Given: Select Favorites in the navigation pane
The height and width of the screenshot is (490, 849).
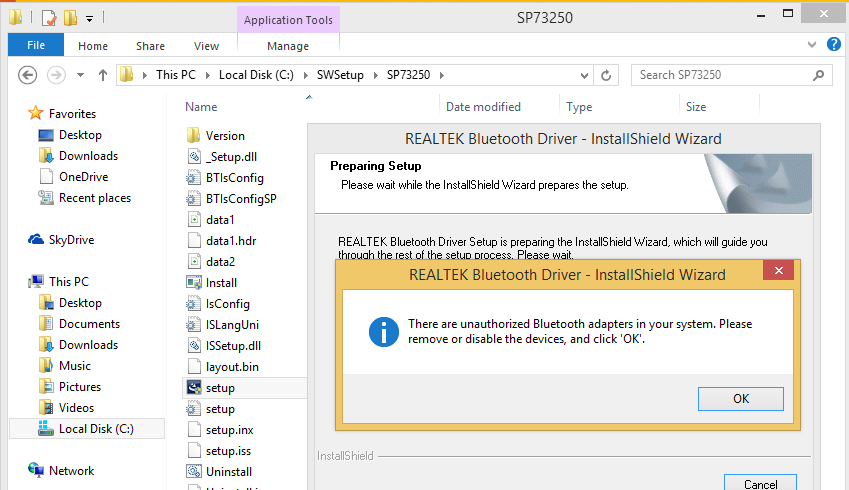Looking at the screenshot, I should tap(72, 114).
